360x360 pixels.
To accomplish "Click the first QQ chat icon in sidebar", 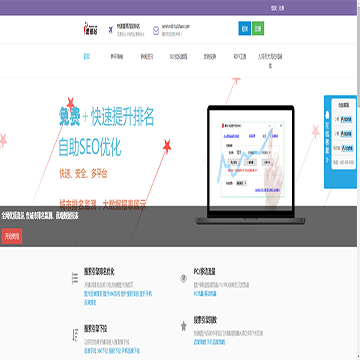I will click(346, 119).
